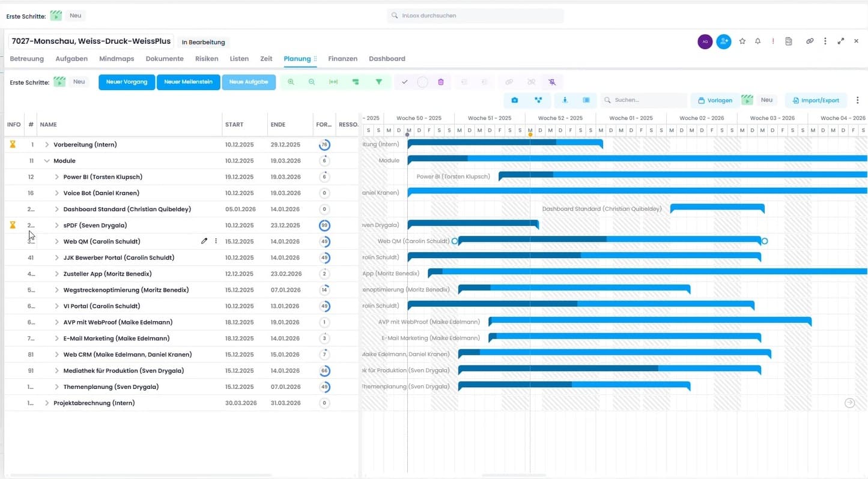Expand the Projektabrechnung (Intern) row
The width and height of the screenshot is (868, 479).
point(47,403)
